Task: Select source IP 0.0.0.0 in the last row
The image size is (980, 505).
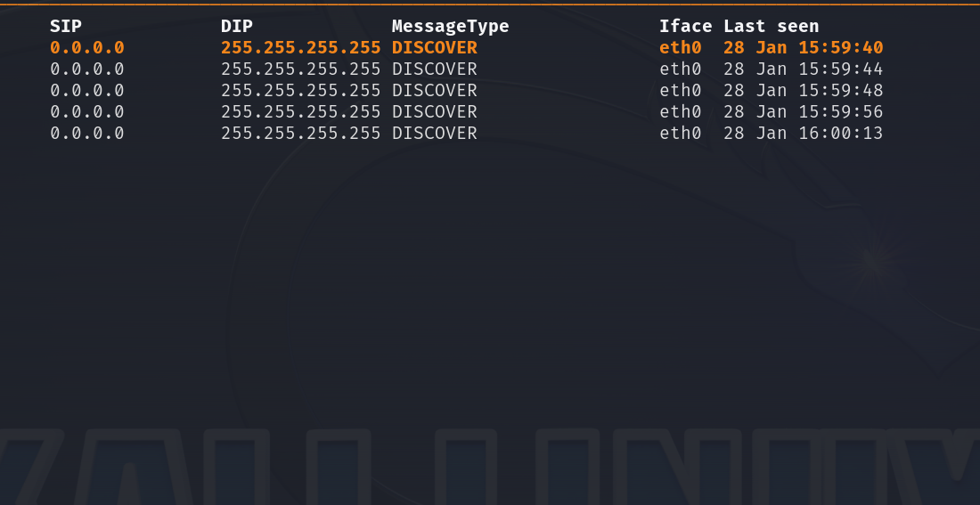Action: point(86,134)
